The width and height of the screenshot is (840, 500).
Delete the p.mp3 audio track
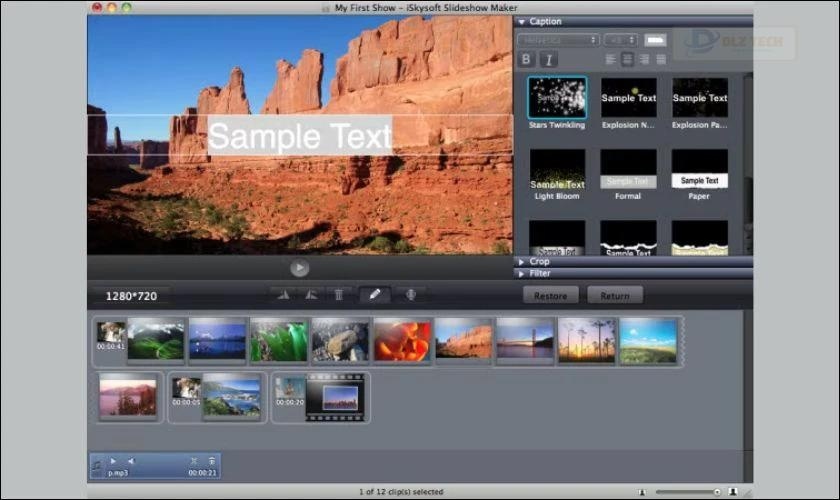212,461
